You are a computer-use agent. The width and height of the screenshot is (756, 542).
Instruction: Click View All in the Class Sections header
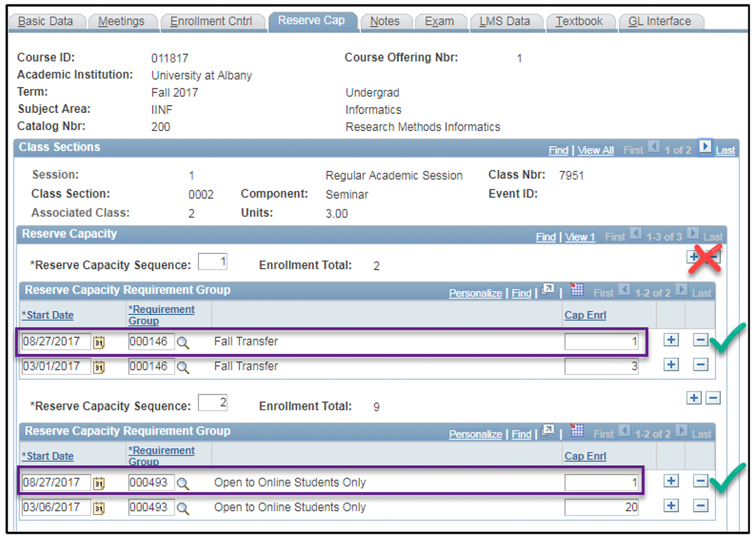595,150
